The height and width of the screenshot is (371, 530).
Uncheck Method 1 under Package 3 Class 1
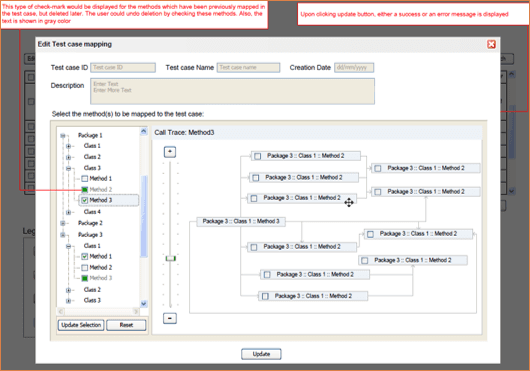[85, 256]
